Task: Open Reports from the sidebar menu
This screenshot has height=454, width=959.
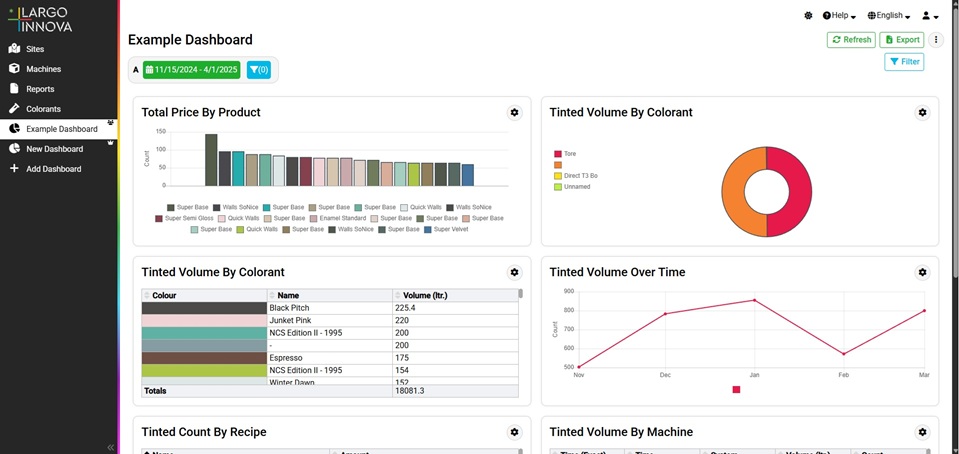Action: (40, 89)
